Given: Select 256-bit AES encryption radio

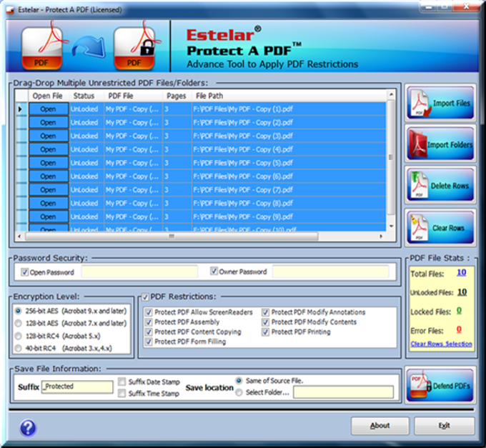Looking at the screenshot, I should click(x=19, y=311).
